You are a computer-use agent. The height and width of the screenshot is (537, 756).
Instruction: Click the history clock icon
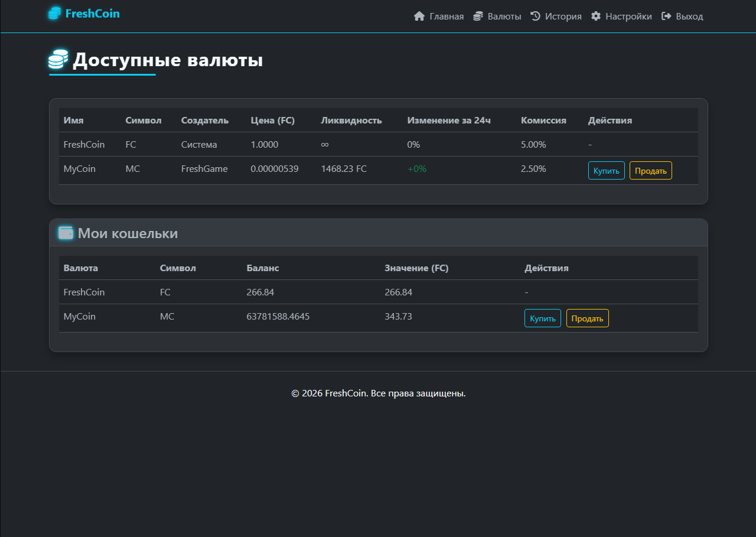(536, 17)
